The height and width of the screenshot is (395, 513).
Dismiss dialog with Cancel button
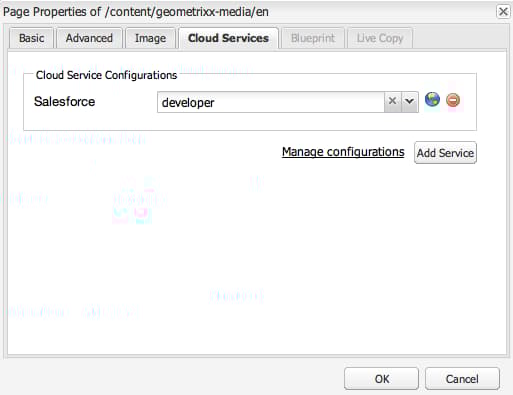tap(462, 379)
